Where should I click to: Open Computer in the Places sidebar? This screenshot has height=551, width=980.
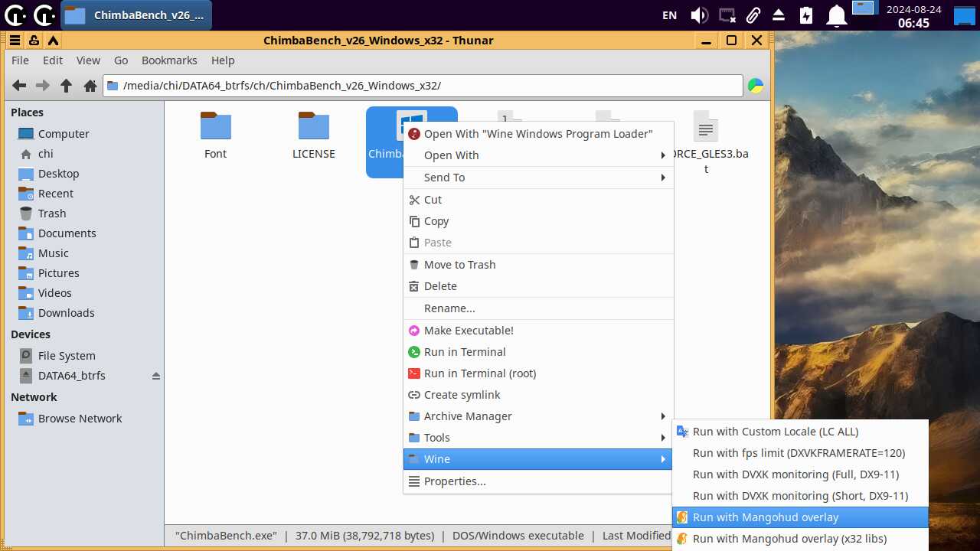click(x=64, y=134)
